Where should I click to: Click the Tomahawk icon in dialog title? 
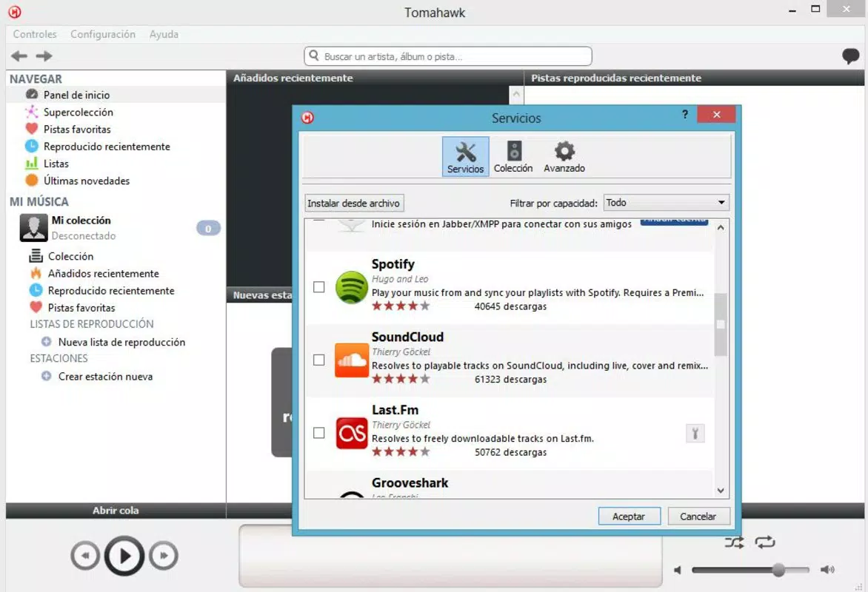(308, 118)
